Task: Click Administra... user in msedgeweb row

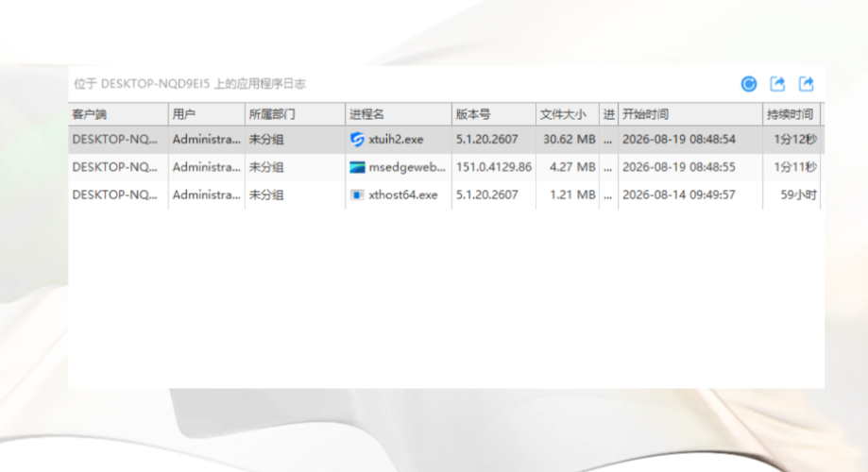Action: click(x=207, y=167)
